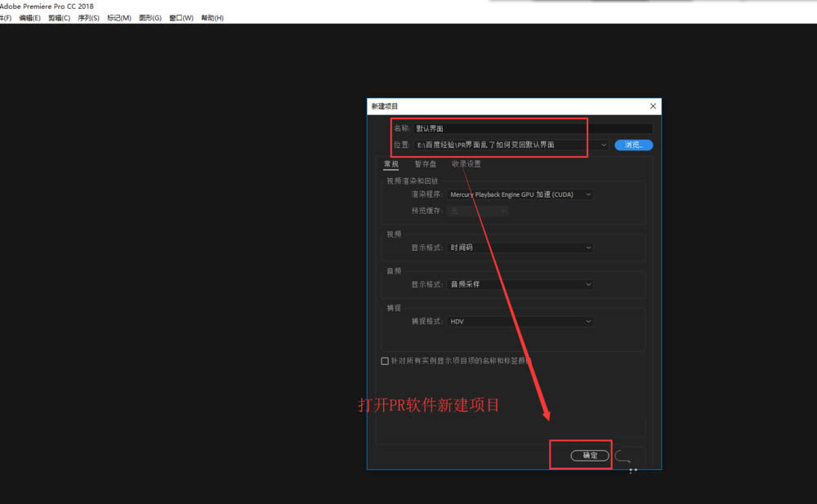Select the 常规 tab
The height and width of the screenshot is (504, 817).
click(391, 164)
